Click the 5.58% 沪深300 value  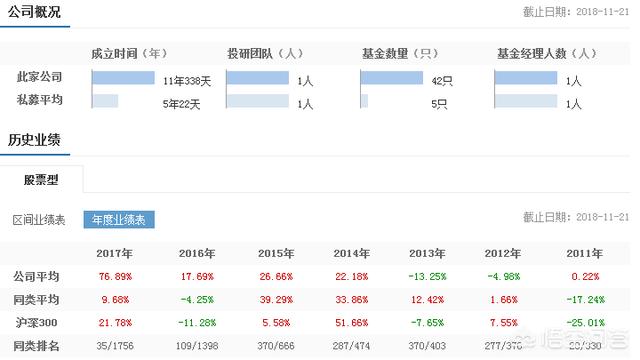(x=276, y=323)
